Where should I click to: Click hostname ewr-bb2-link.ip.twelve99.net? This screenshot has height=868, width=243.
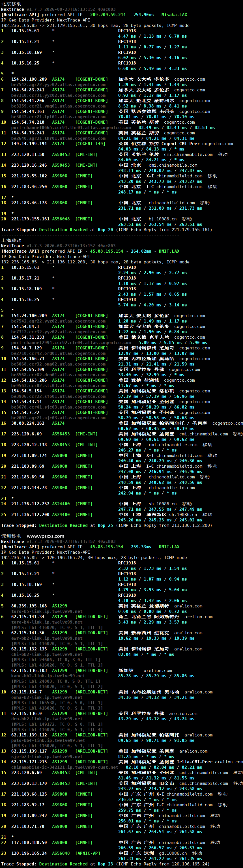pos(47,639)
